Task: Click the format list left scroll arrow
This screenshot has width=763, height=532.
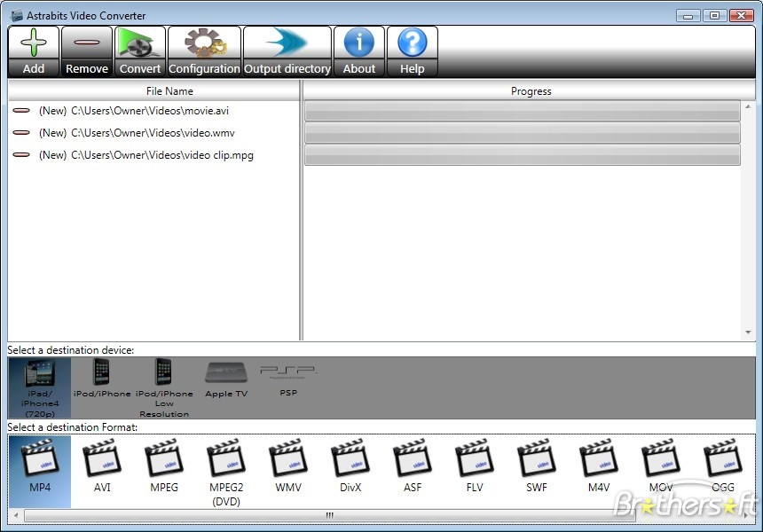Action: click(x=16, y=515)
